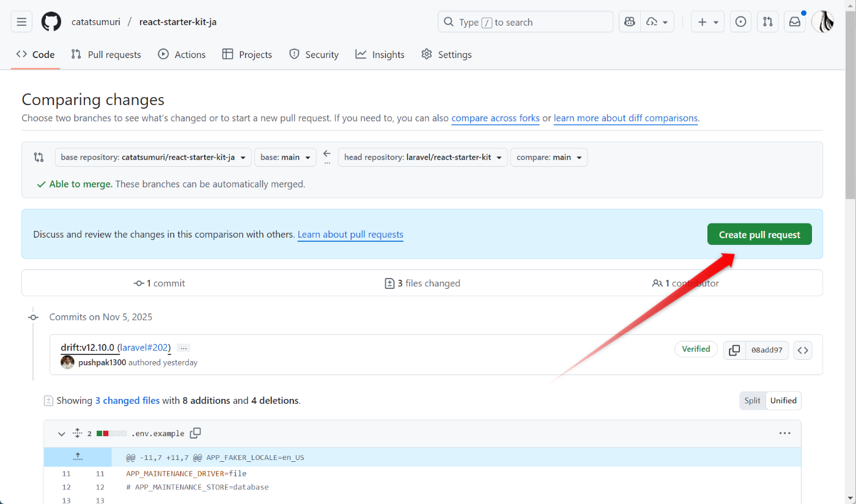
Task: Expand up the hunk in diff
Action: [78, 456]
